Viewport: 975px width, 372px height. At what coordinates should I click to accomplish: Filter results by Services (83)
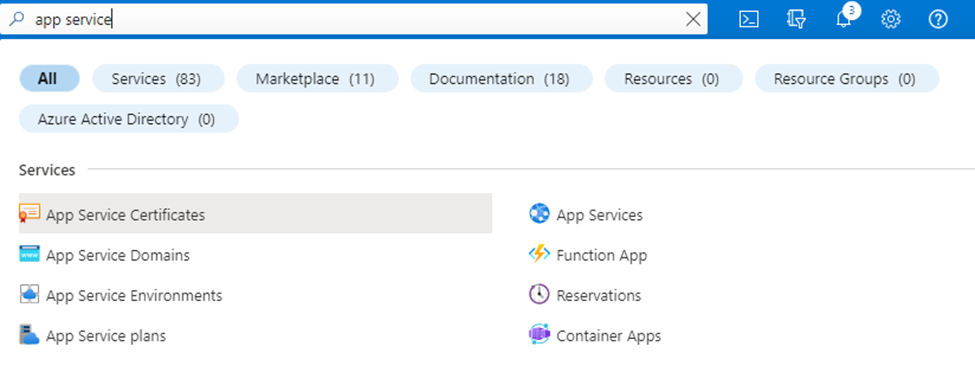(158, 78)
